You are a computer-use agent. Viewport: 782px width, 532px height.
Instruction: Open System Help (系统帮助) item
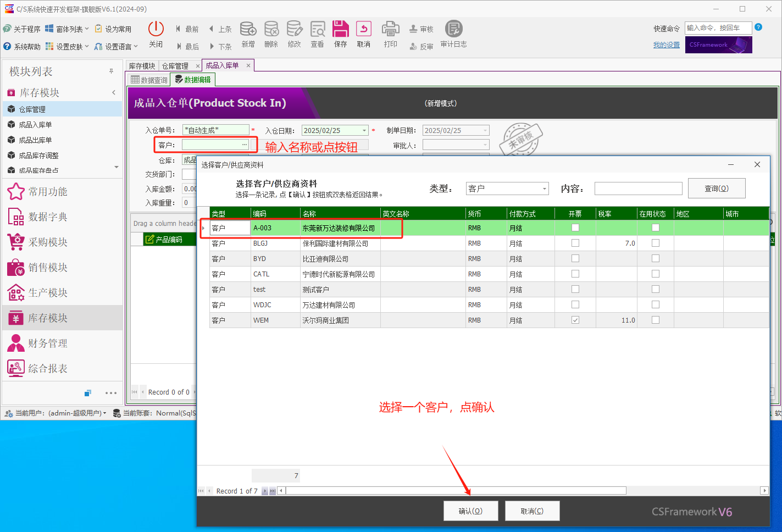22,46
